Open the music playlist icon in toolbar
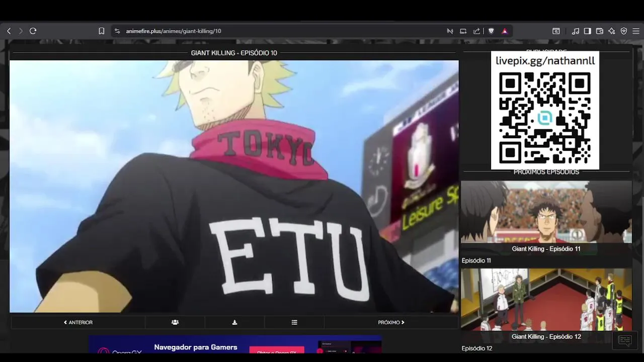Viewport: 644px width, 362px height. [x=576, y=31]
